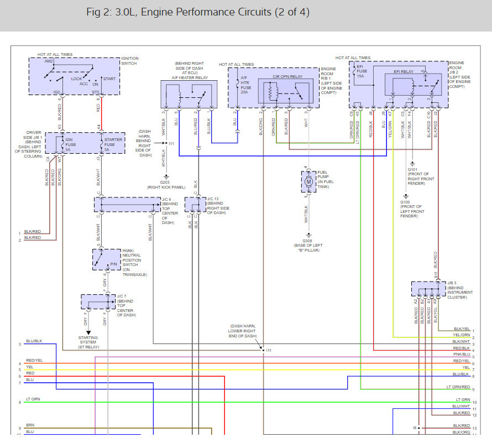The width and height of the screenshot is (492, 448).
Task: Click the 'PARK/NEUTRAL POSITION SWITCH' label
Action: (134, 263)
